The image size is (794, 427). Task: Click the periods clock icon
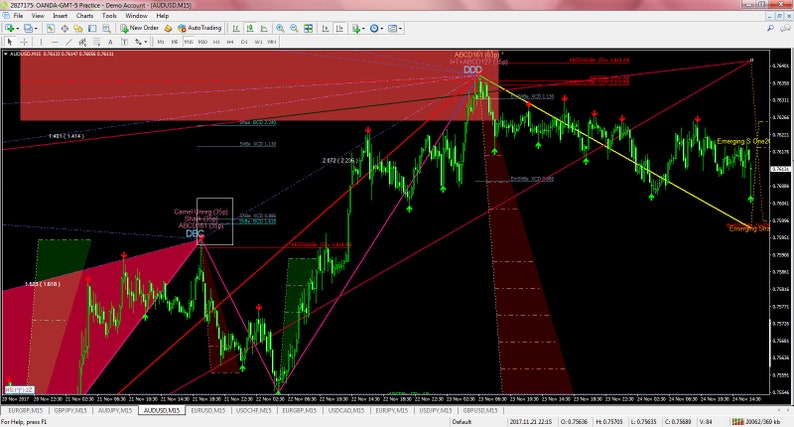point(374,28)
